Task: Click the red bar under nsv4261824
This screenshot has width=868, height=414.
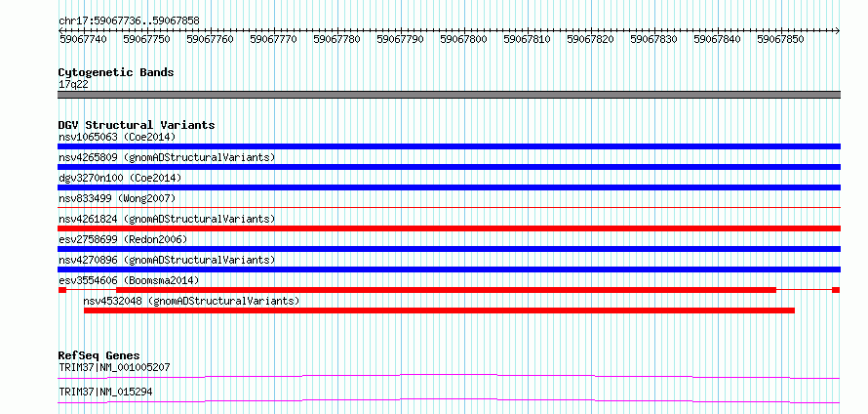Action: [449, 228]
